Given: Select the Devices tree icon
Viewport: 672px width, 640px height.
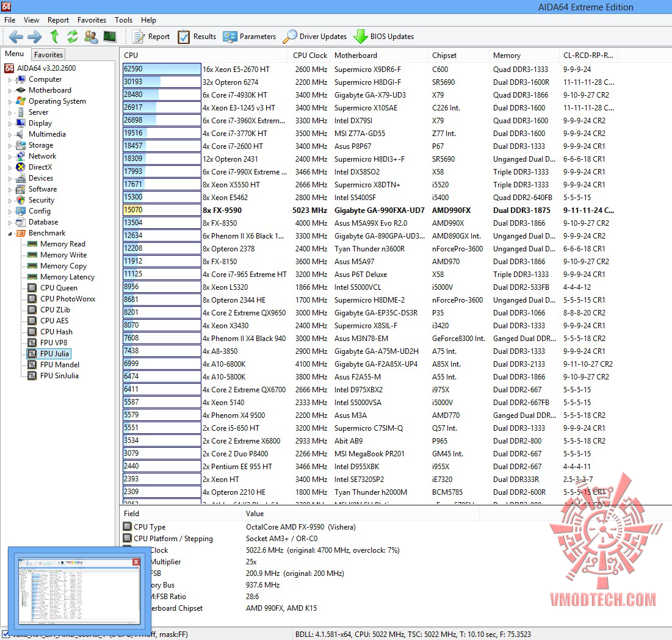Looking at the screenshot, I should pos(20,178).
